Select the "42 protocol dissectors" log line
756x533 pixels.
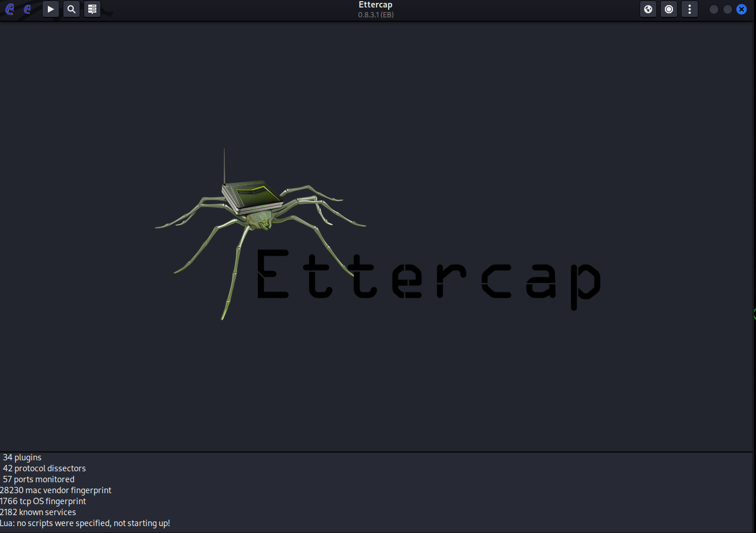click(44, 468)
